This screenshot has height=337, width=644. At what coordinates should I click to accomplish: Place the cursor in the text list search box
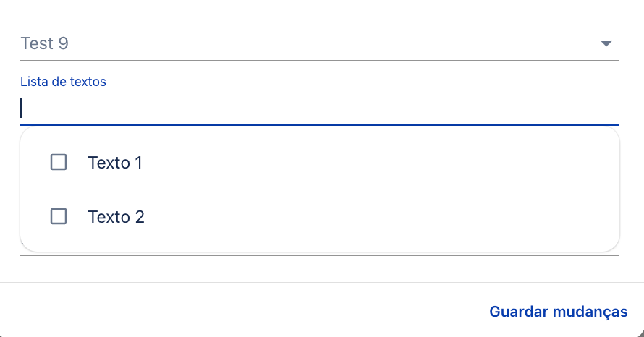(x=318, y=108)
